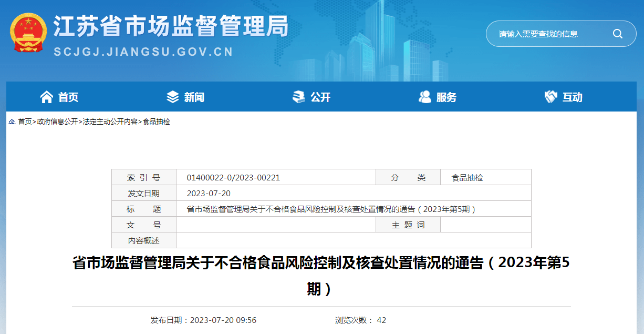Click the URL text SCJGJ.JIANGSU.GOV.CN
Image resolution: width=644 pixels, height=334 pixels.
[143, 52]
